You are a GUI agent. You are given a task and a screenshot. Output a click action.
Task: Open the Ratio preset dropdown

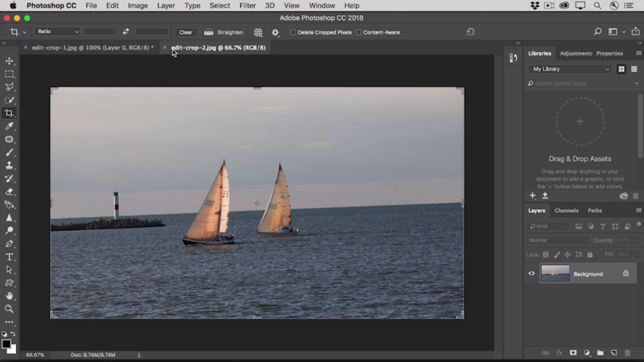pyautogui.click(x=57, y=32)
